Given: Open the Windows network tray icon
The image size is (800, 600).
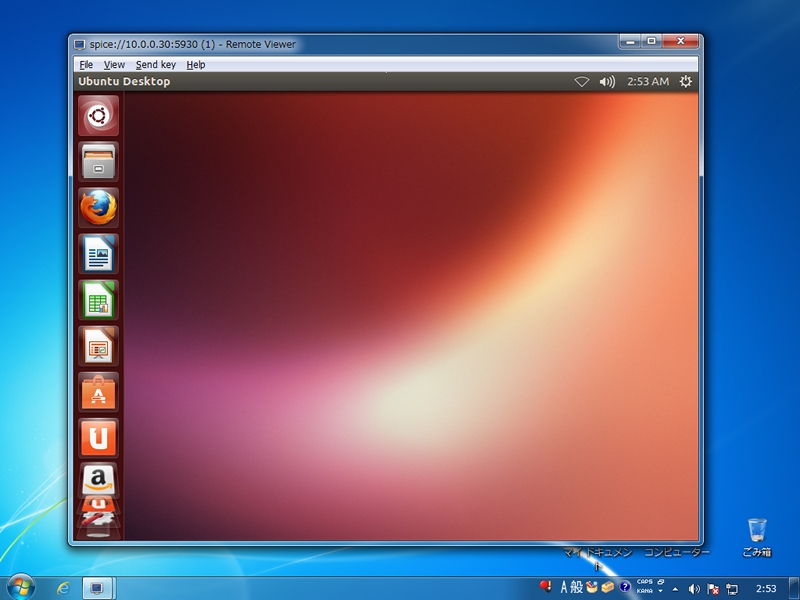Looking at the screenshot, I should [732, 589].
